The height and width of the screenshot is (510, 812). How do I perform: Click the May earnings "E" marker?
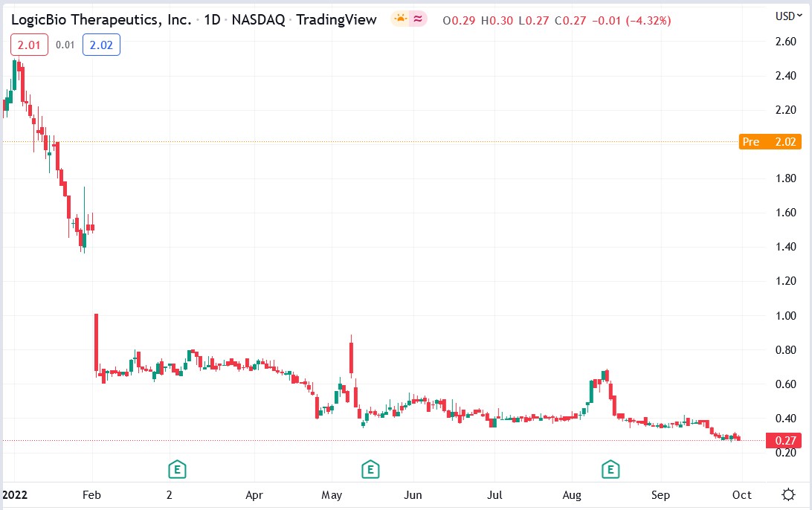[x=370, y=469]
